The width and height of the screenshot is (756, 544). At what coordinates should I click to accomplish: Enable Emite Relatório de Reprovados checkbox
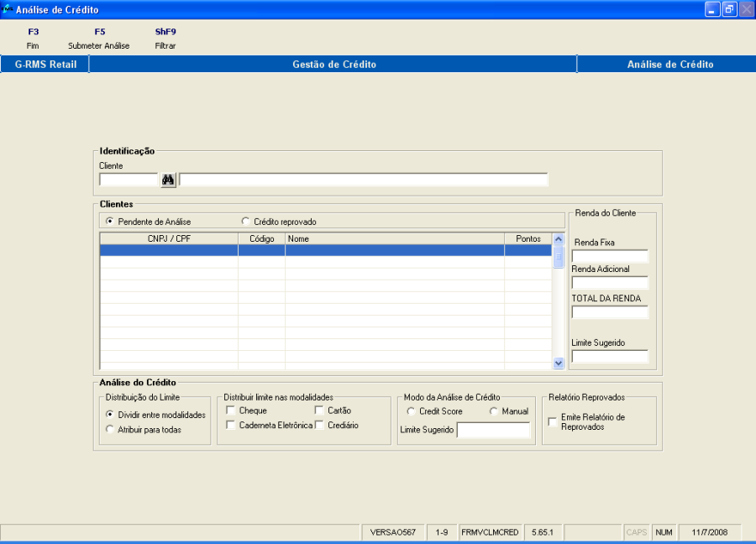click(x=553, y=421)
